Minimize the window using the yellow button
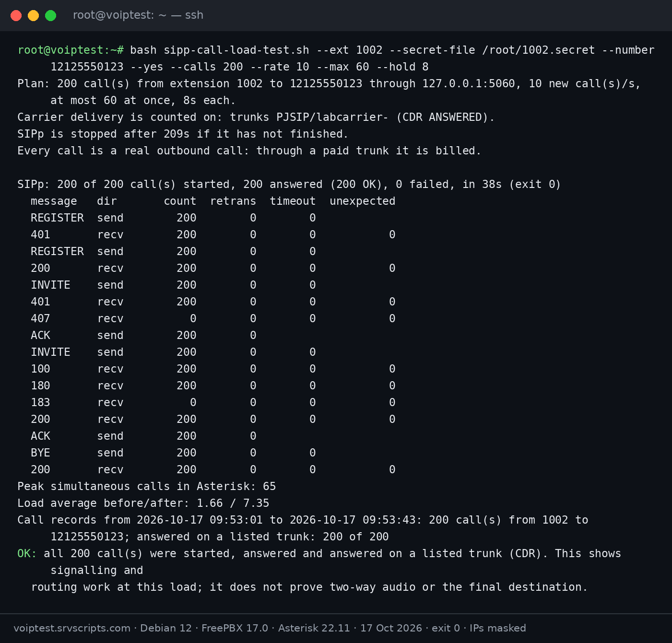 point(33,15)
